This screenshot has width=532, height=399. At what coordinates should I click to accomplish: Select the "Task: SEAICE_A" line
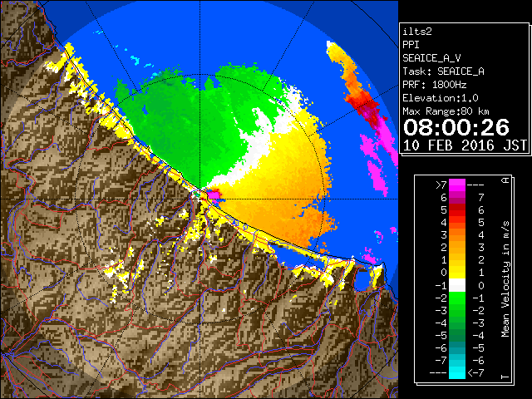pyautogui.click(x=443, y=71)
